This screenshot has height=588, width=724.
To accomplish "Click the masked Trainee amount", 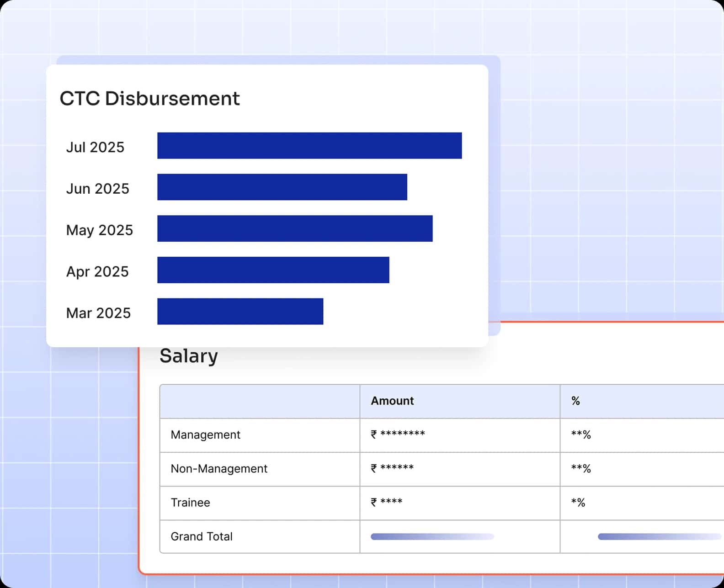I will [387, 502].
